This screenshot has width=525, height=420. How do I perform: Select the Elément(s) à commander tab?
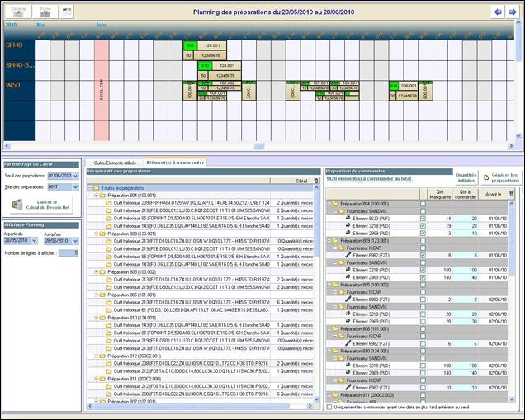point(174,163)
